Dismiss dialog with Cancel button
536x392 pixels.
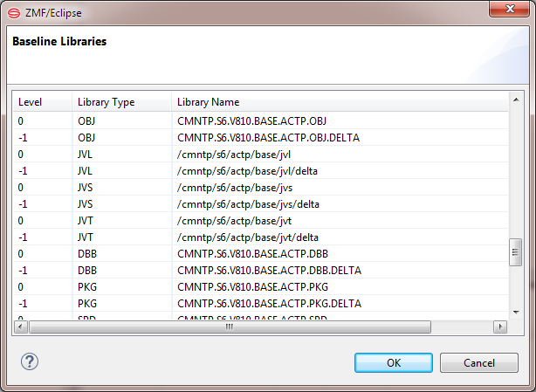coord(479,362)
